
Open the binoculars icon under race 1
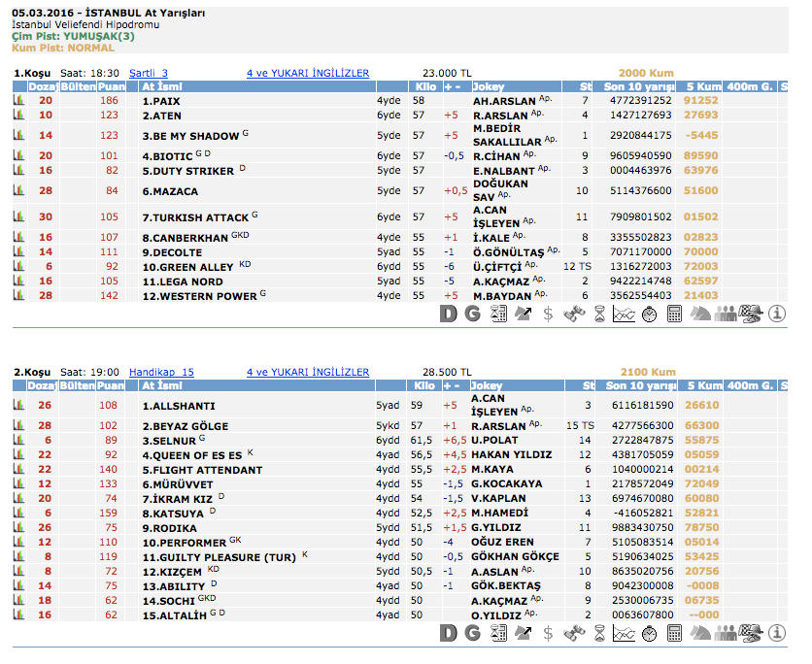(x=574, y=314)
